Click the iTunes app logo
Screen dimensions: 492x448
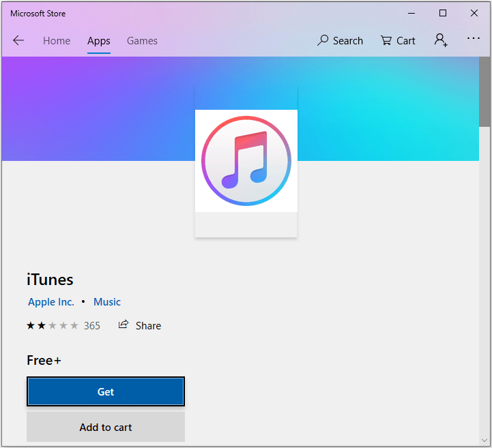tap(246, 161)
